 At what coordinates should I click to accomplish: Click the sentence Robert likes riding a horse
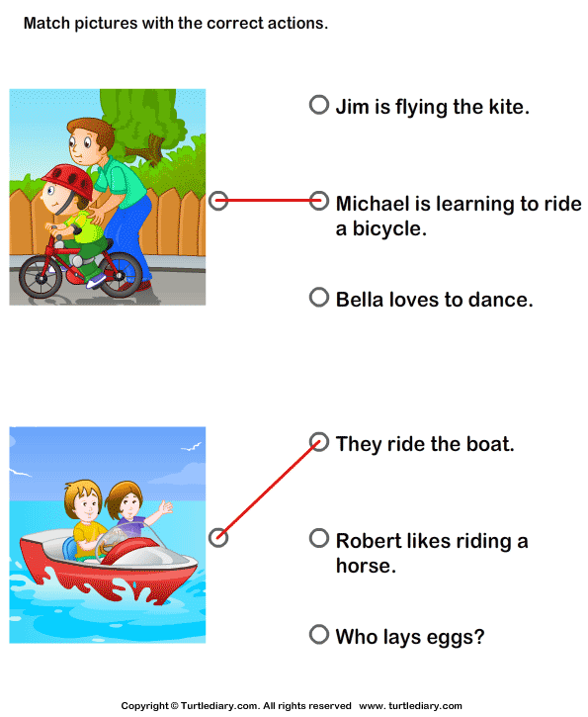(432, 553)
